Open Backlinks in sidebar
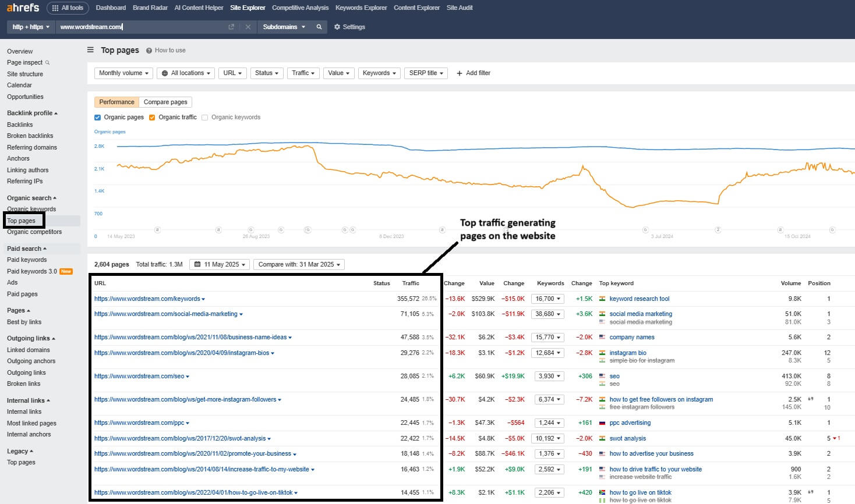Viewport: 855px width, 504px height. pos(20,125)
